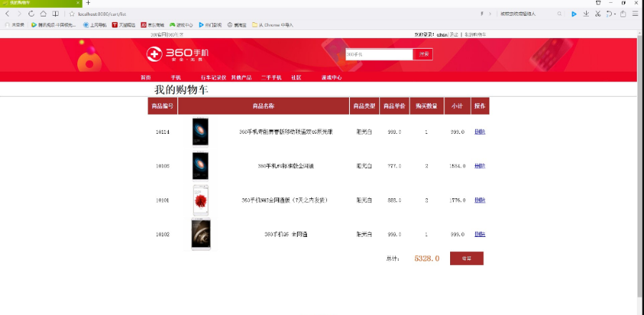
Task: Bookmark this page with the star icon
Action: (72, 14)
